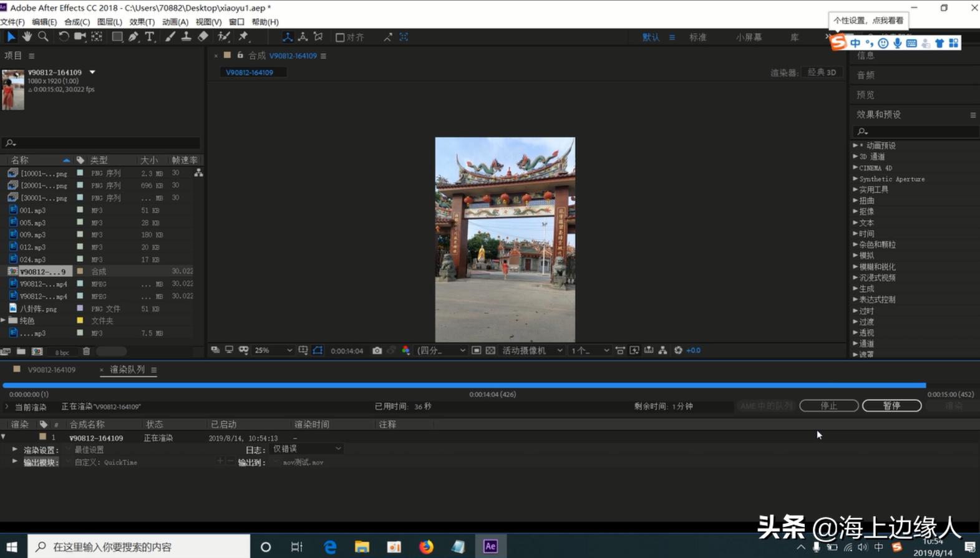980x558 pixels.
Task: Click the +0.0 exposure value
Action: [694, 350]
